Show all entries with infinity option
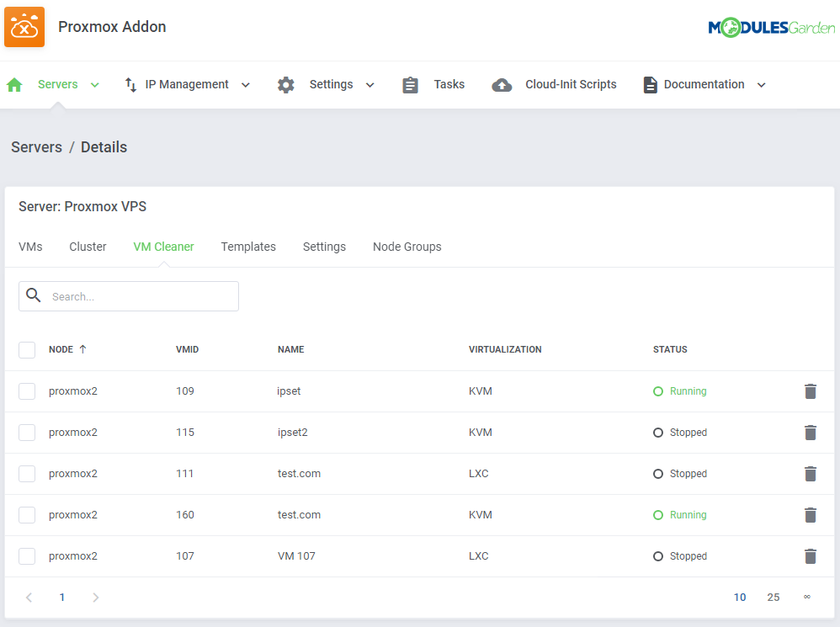Viewport: 840px width, 627px height. coord(807,597)
